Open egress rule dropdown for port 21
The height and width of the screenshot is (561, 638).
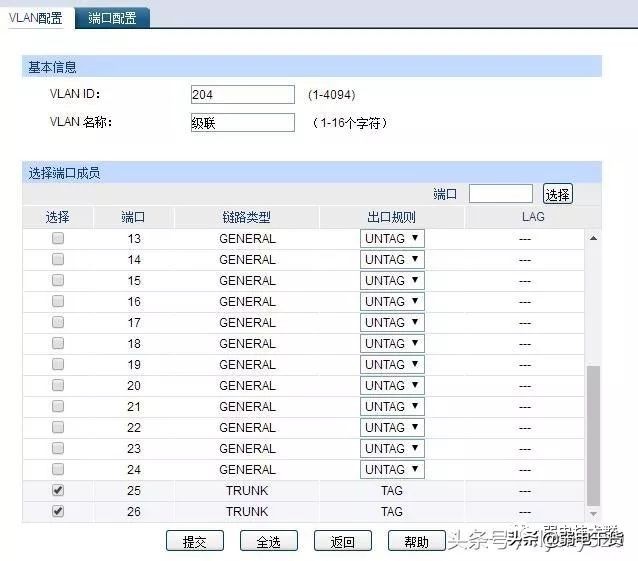(392, 406)
